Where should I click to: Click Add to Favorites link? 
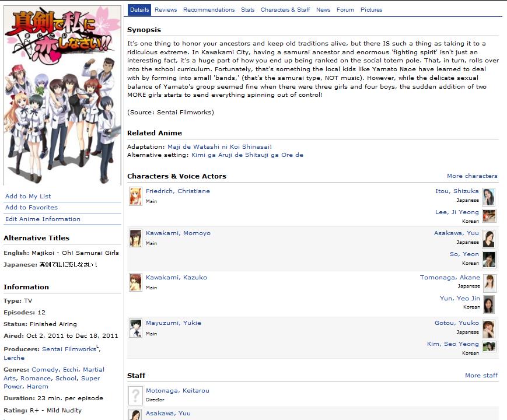(32, 207)
